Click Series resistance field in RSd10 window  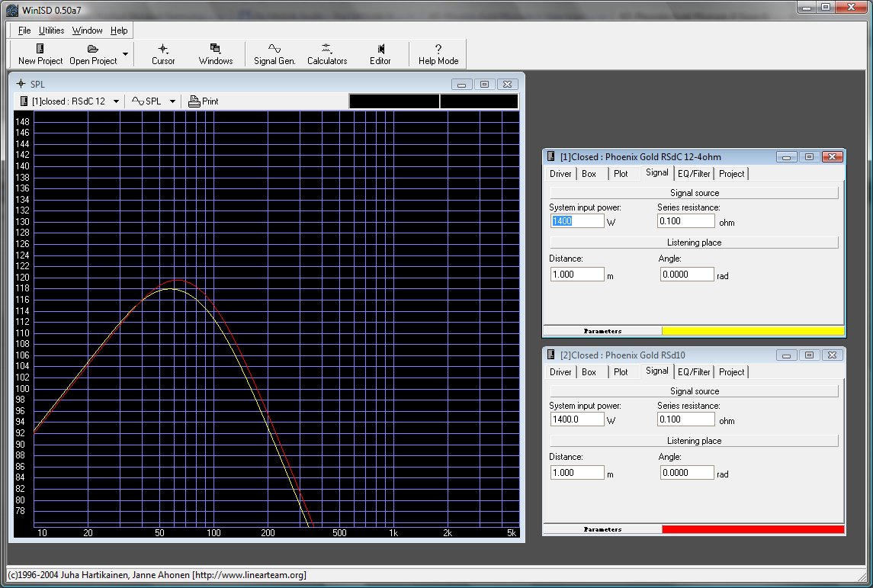(x=686, y=419)
